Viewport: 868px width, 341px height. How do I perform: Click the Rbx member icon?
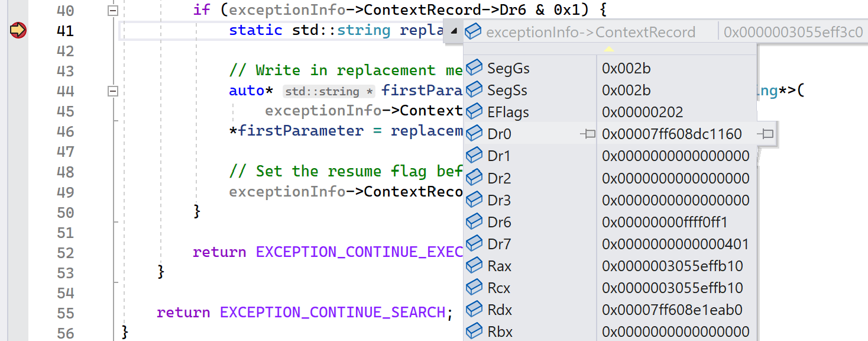[x=474, y=332]
